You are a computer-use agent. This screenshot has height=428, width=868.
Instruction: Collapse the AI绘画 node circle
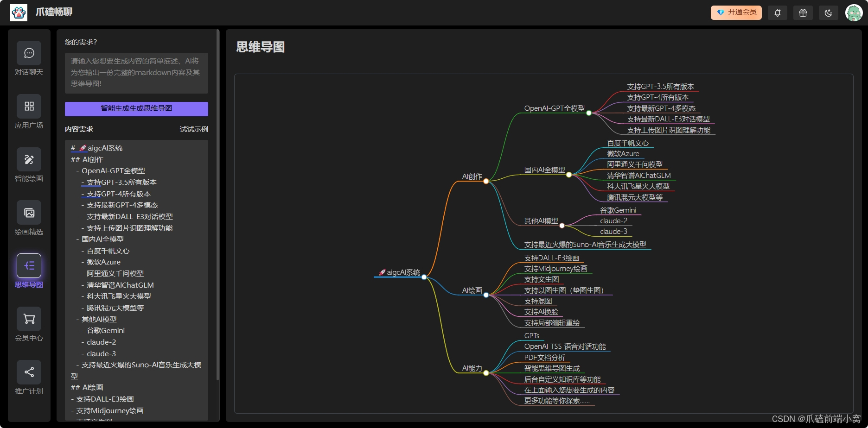point(486,295)
